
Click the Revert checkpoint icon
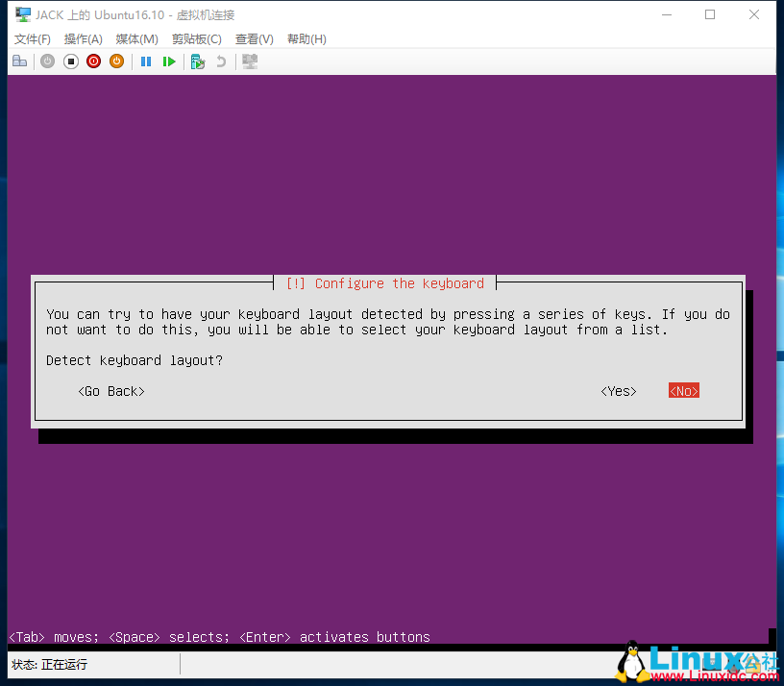tap(220, 61)
